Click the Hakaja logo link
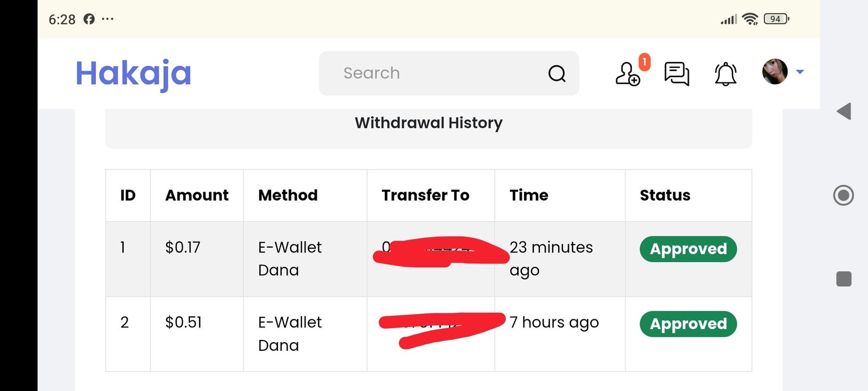The width and height of the screenshot is (868, 391). click(133, 73)
